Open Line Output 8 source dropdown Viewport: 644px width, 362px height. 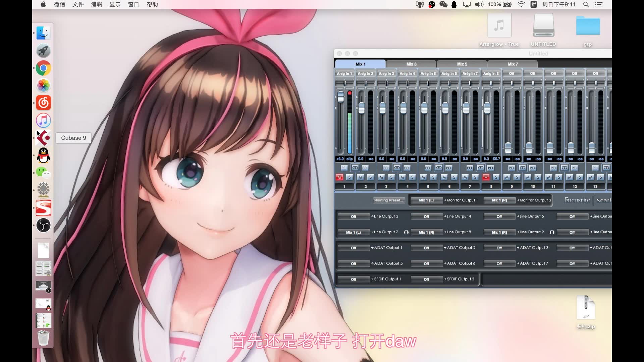click(426, 232)
